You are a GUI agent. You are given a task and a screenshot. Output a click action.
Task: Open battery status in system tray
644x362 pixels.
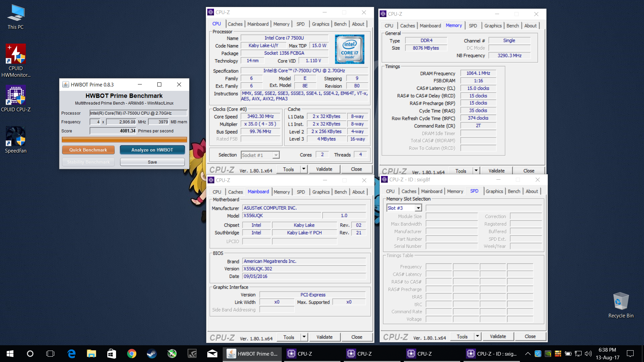(568, 354)
